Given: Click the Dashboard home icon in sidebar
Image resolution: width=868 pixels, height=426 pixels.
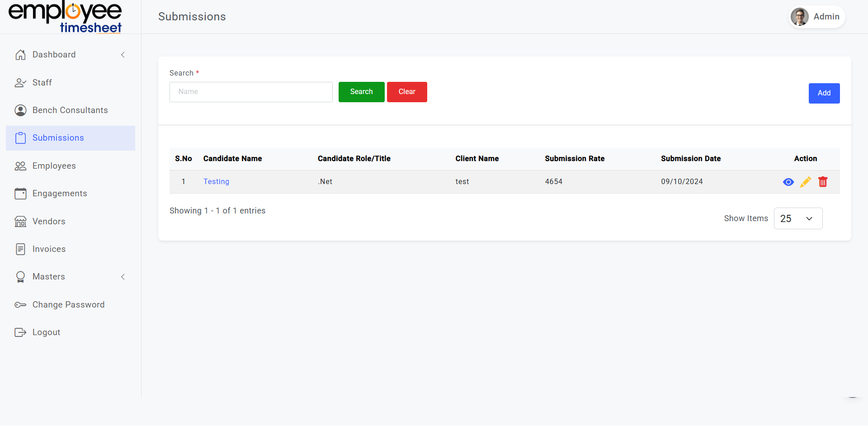Looking at the screenshot, I should tap(20, 55).
